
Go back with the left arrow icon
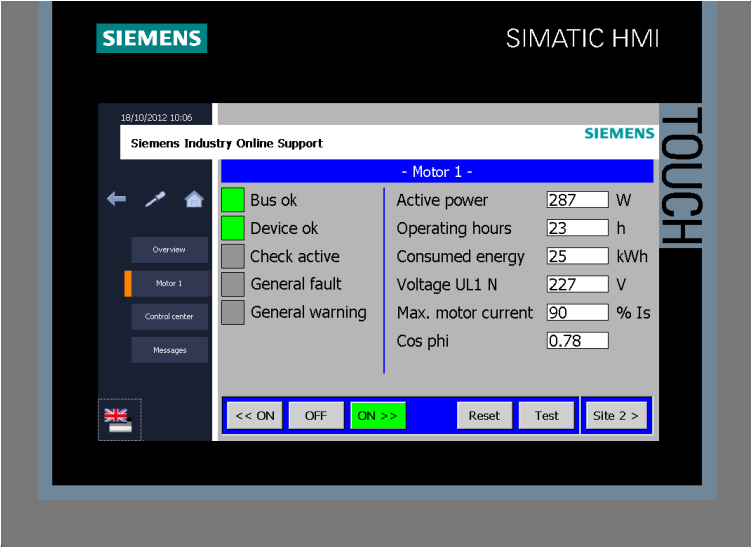pyautogui.click(x=116, y=198)
